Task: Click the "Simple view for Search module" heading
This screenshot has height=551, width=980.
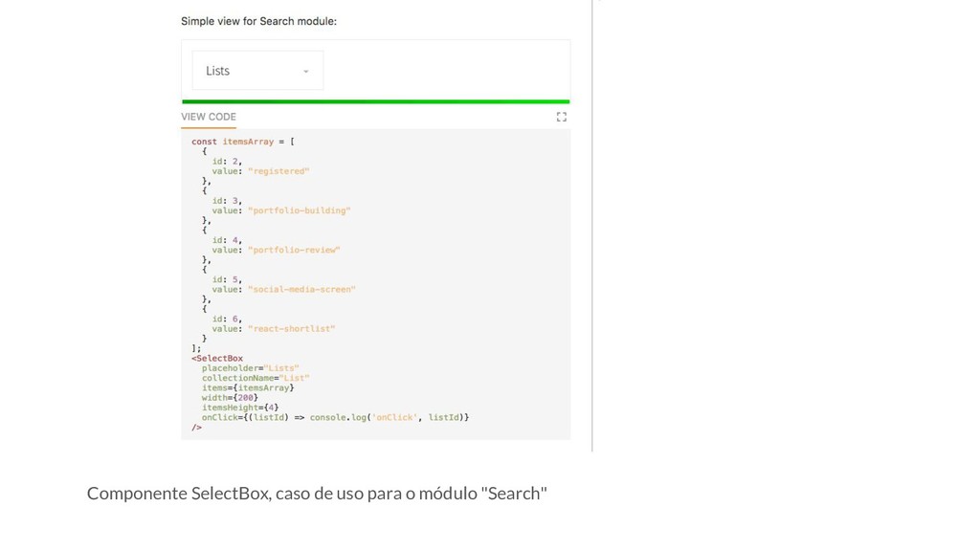Action: click(x=258, y=21)
